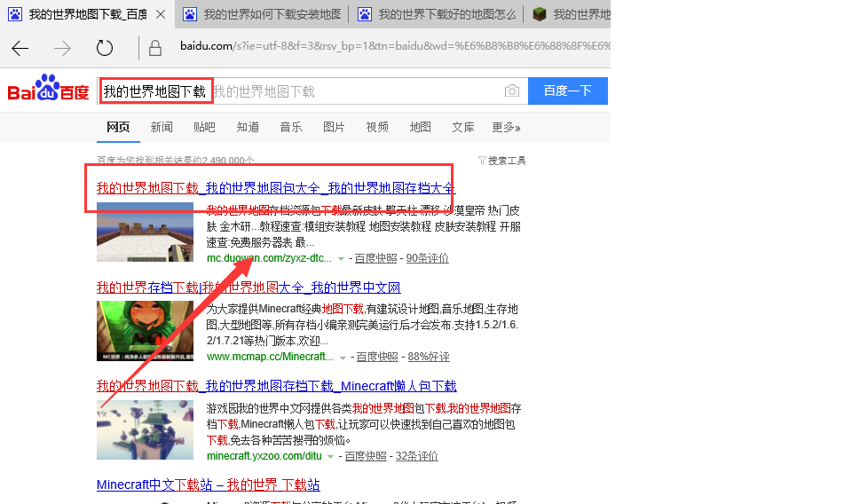
Task: Expand dropdown arrow next to minecraft.yxzoo.com
Action: [x=330, y=457]
